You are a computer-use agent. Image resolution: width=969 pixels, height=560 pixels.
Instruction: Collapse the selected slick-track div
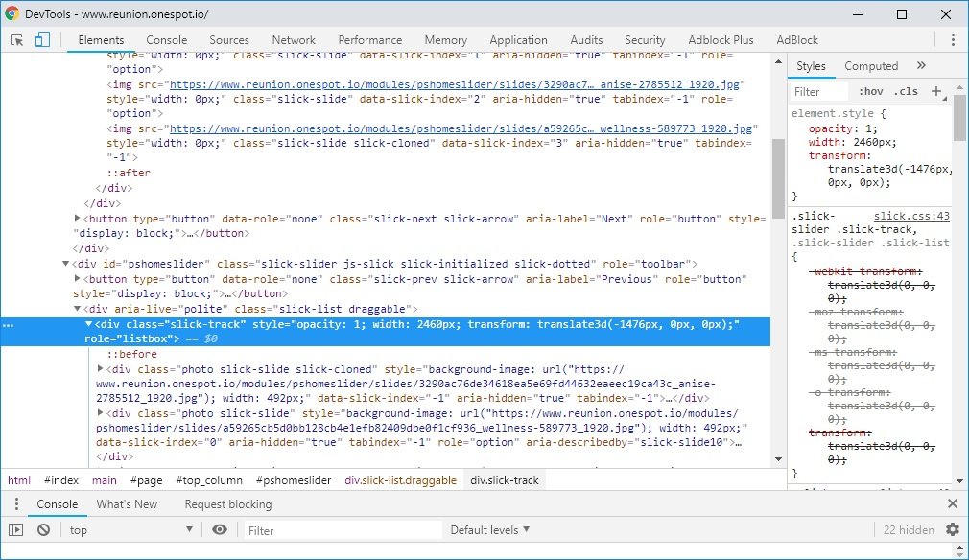coord(88,324)
